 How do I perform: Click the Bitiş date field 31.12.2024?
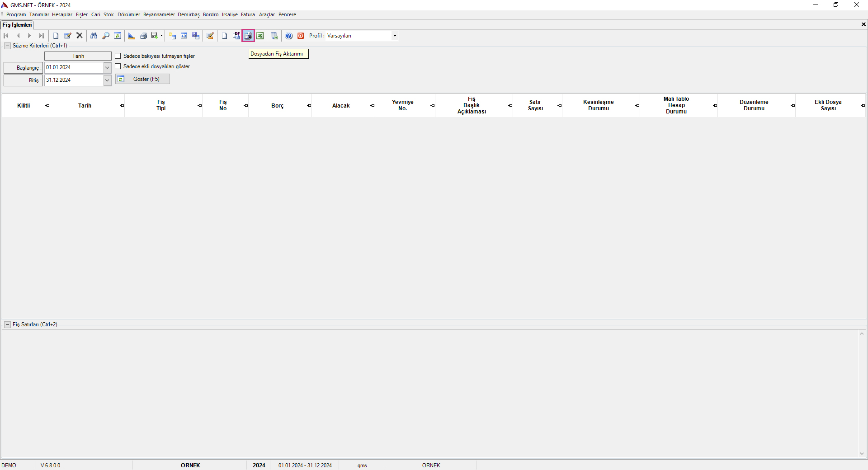click(x=74, y=80)
